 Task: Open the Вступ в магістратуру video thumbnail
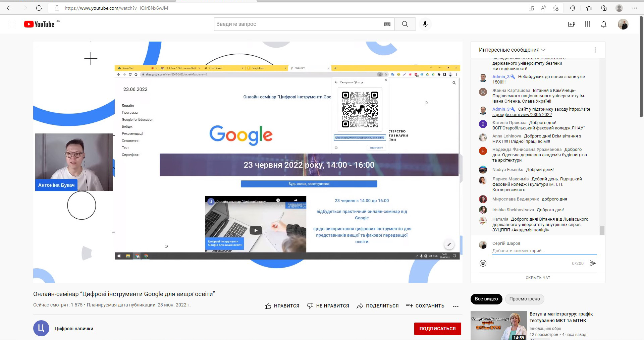tap(499, 326)
